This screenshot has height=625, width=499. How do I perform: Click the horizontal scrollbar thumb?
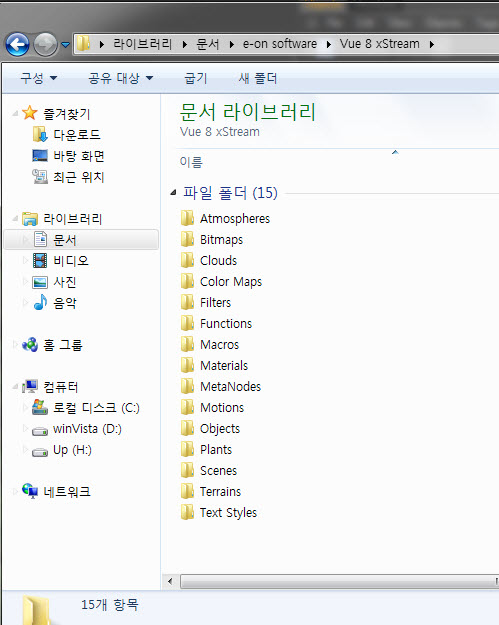tap(339, 581)
